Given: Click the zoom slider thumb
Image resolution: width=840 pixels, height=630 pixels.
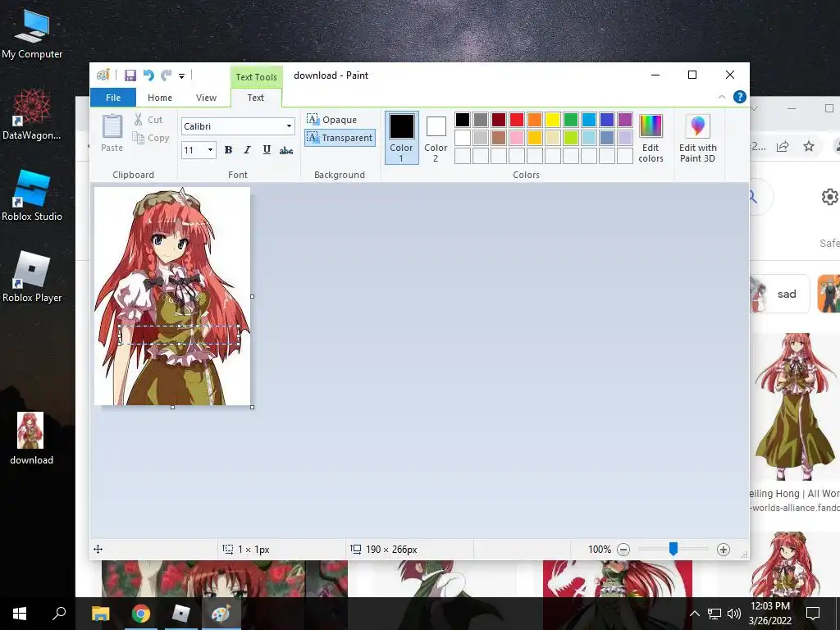Looking at the screenshot, I should (x=673, y=549).
